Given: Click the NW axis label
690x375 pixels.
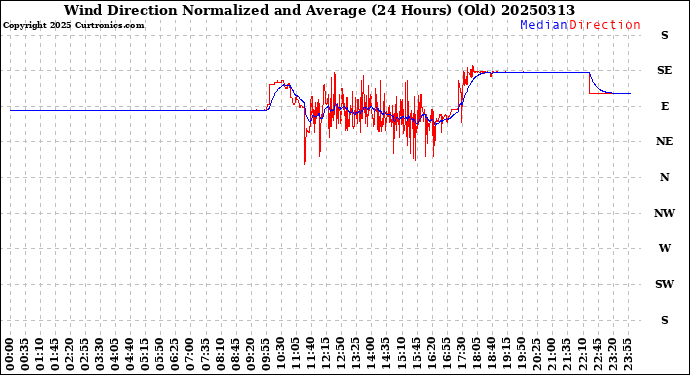Looking at the screenshot, I should coord(664,213).
